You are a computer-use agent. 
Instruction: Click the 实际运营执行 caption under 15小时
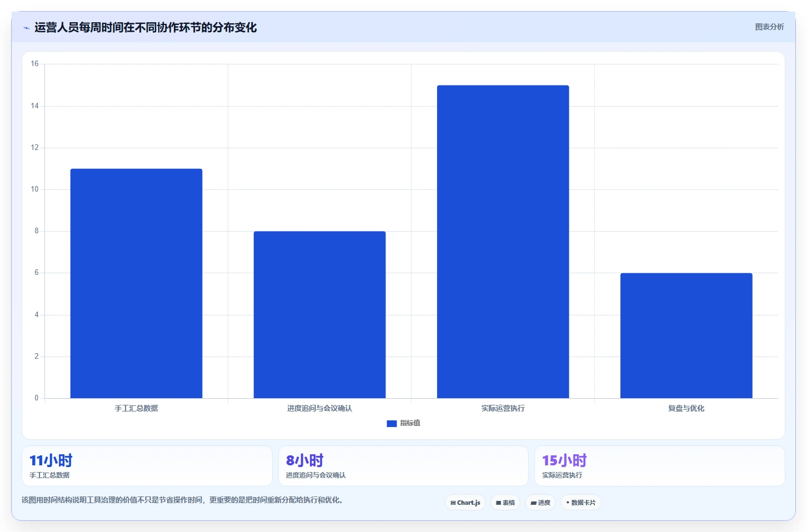click(x=562, y=475)
